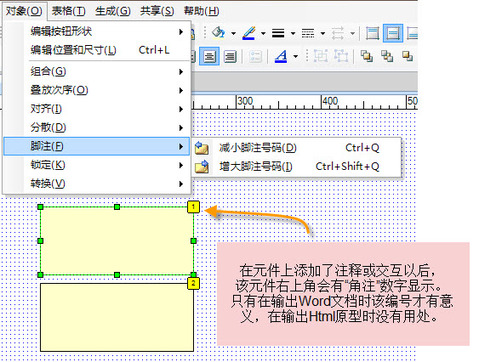This screenshot has height=362, width=479.
Task: Toggle vertical align top
Action: (372, 33)
